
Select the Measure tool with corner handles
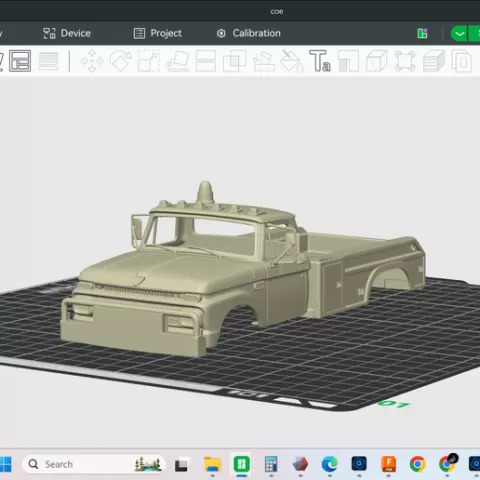click(405, 61)
